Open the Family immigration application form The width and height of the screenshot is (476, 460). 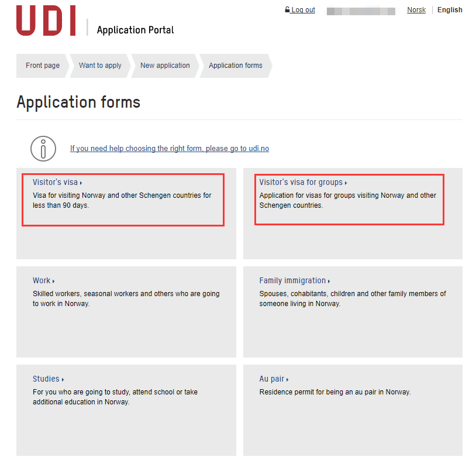click(x=292, y=281)
